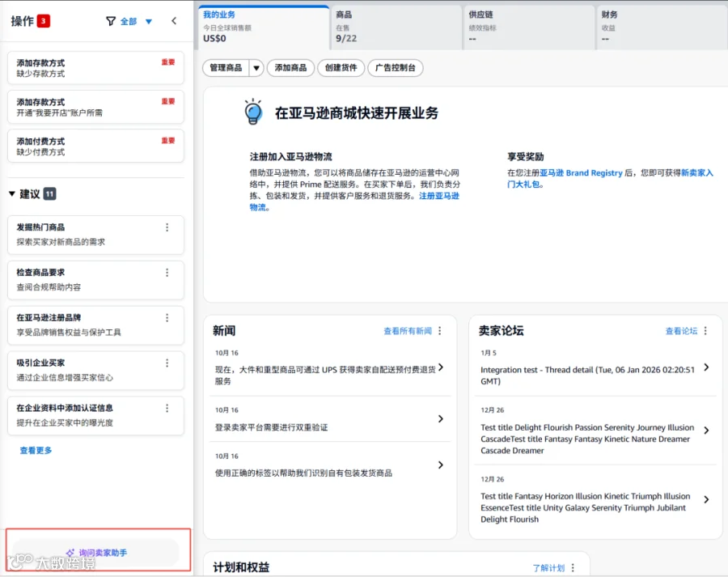
Task: Click the red 3 badge beside 操作
Action: tap(43, 21)
